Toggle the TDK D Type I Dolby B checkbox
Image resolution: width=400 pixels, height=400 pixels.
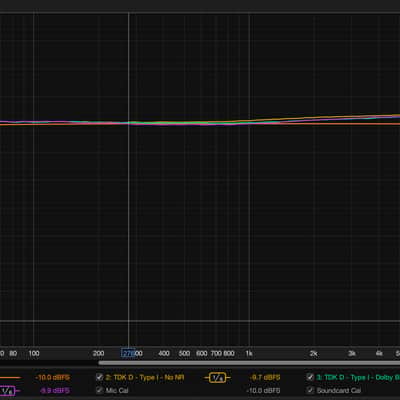310,377
